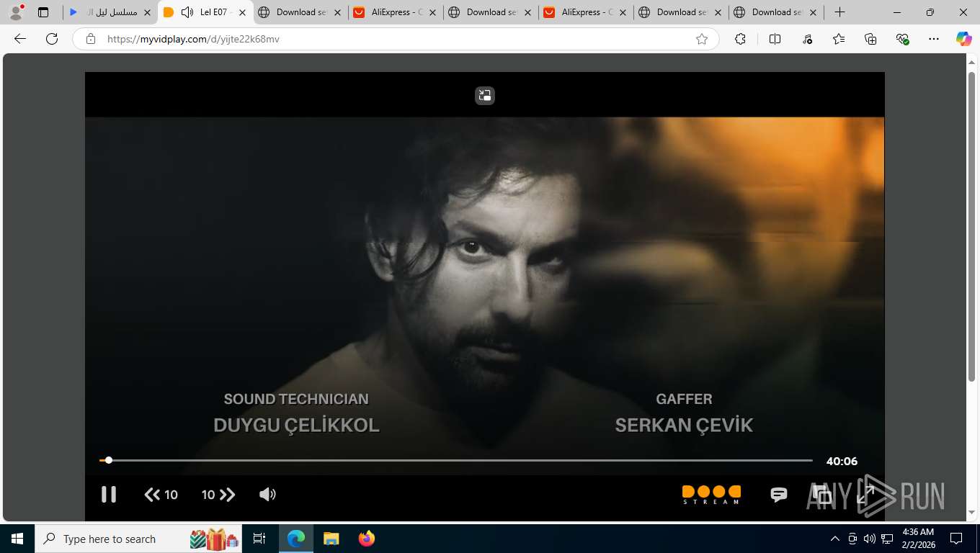Skip forward 10 seconds in video
The image size is (980, 553).
click(218, 495)
